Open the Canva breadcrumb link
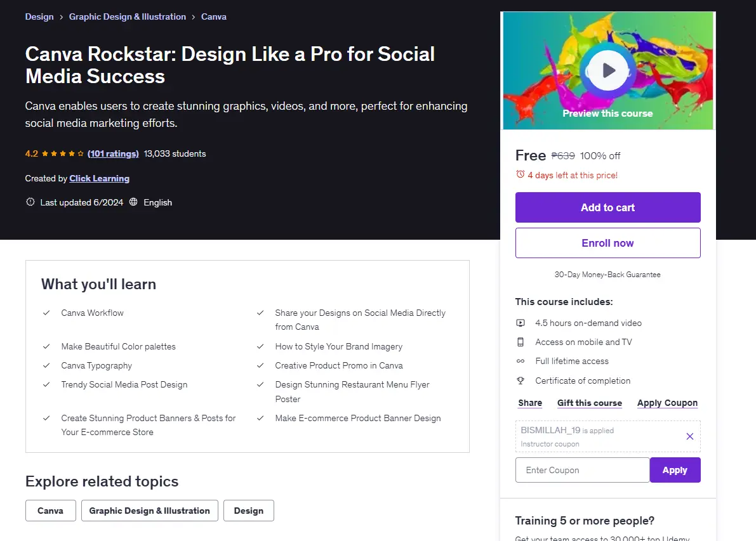This screenshot has width=756, height=541. point(213,16)
